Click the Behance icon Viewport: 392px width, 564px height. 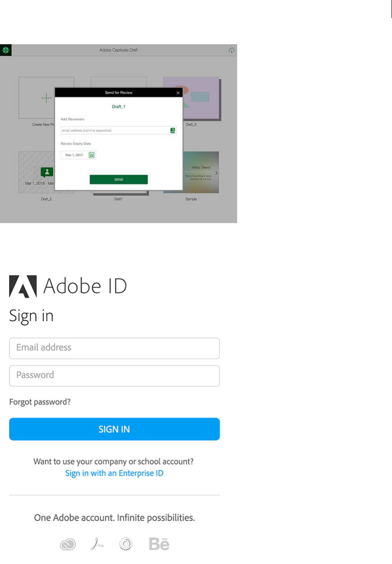(159, 544)
